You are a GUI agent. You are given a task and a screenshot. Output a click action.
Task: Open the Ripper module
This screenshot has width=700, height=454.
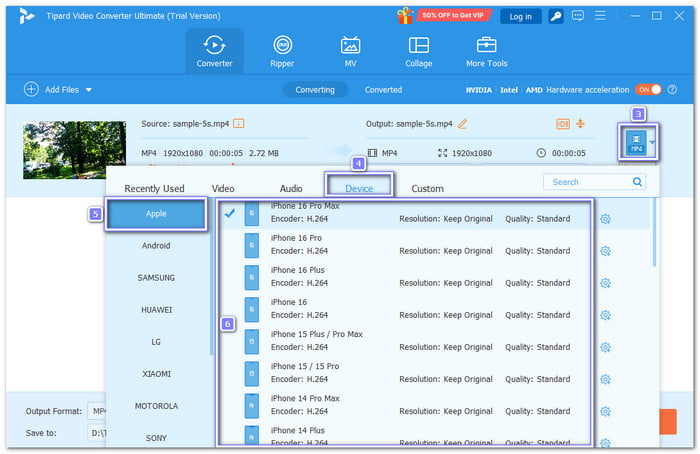pos(282,51)
